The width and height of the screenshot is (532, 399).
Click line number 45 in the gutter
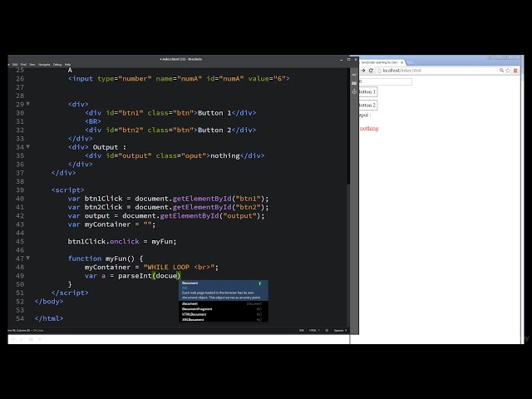point(20,241)
